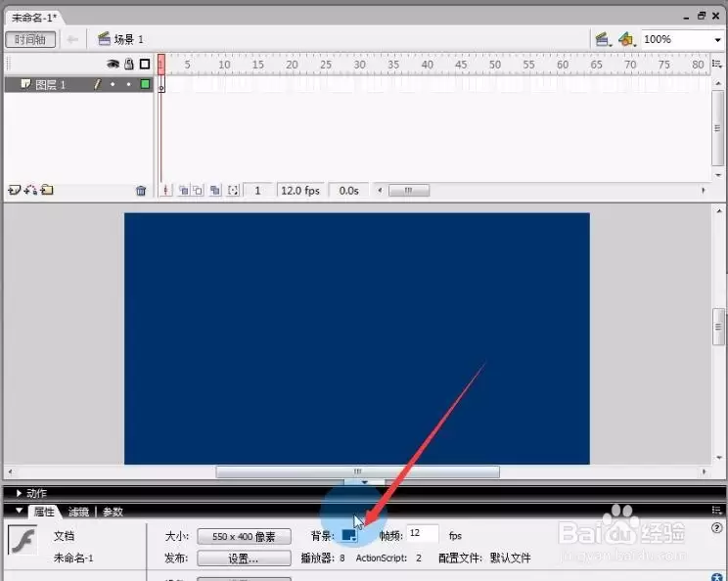
Task: Select the 图层 1 layer row
Action: 78,84
